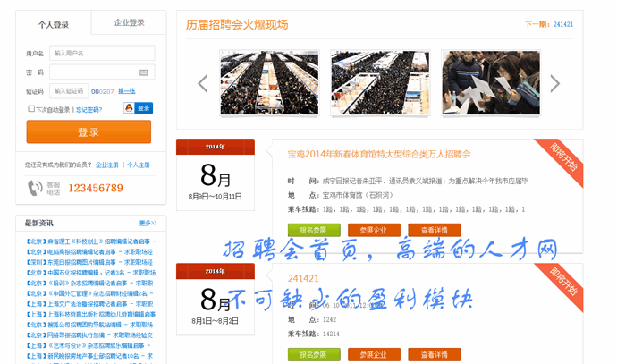Click the previous arrow in photo carousel
Image resolution: width=617 pixels, height=364 pixels.
202,83
